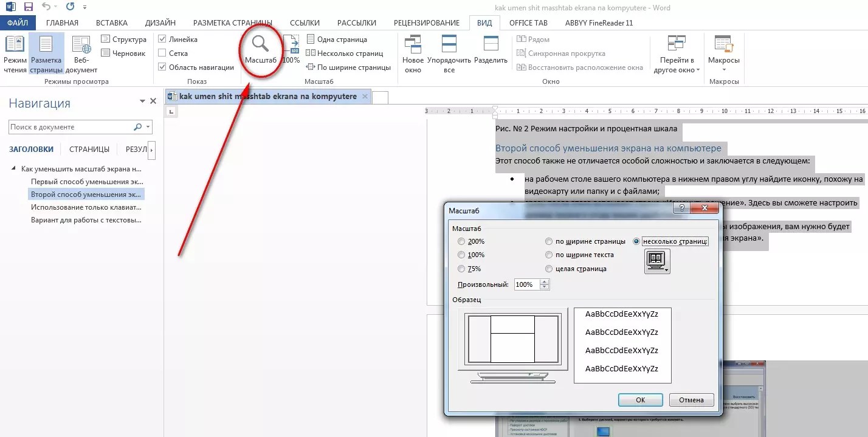Save the document with the floppy icon
Viewport: 868px width, 437px height.
28,7
